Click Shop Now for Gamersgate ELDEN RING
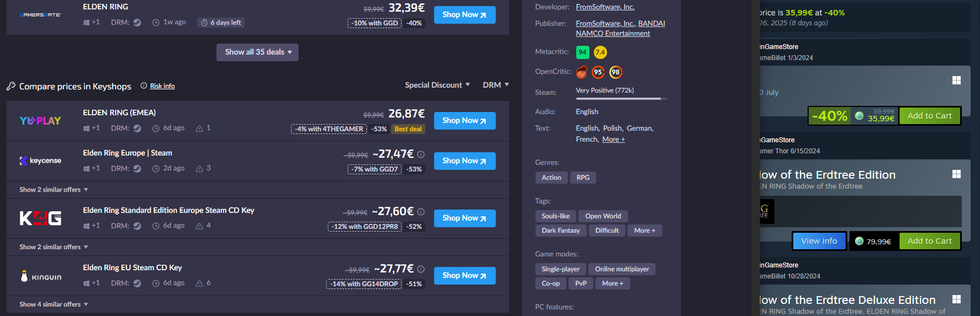 [x=464, y=15]
